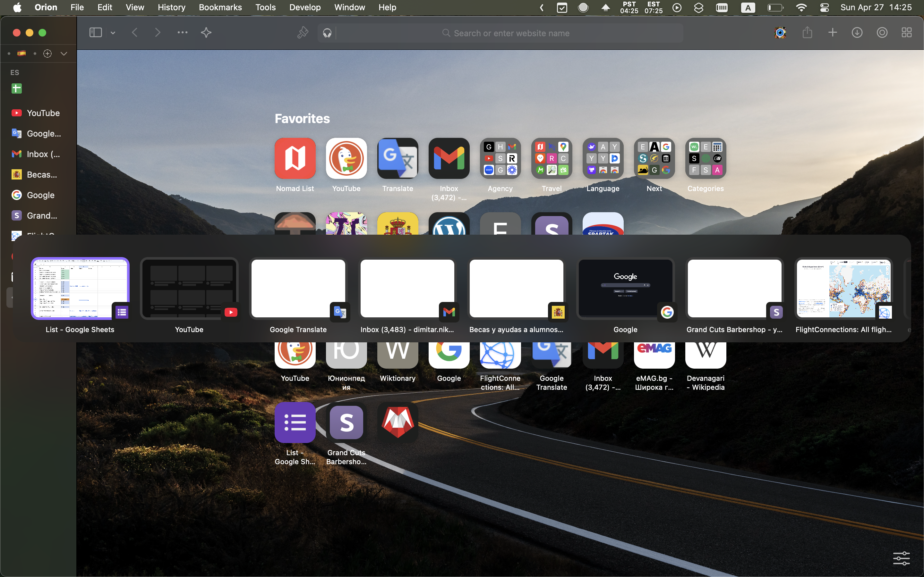924x577 pixels.
Task: Open the Travel folder in Favorites
Action: point(552,159)
